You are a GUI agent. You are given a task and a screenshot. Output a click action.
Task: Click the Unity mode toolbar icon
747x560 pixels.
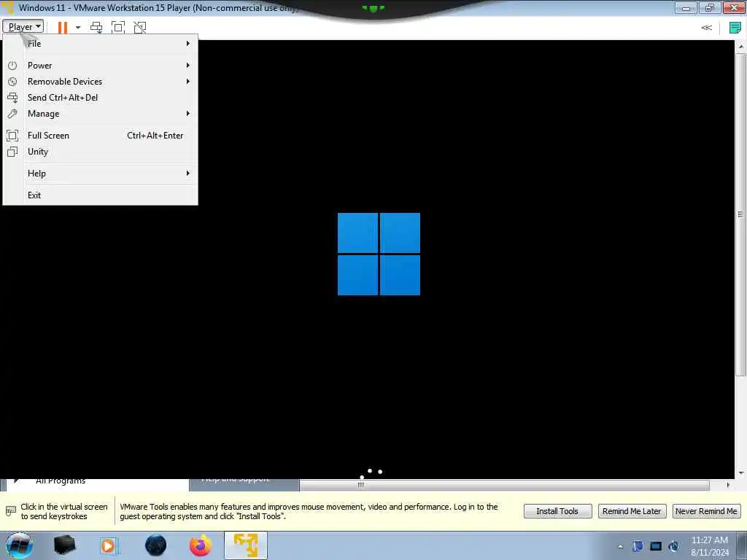pos(139,27)
